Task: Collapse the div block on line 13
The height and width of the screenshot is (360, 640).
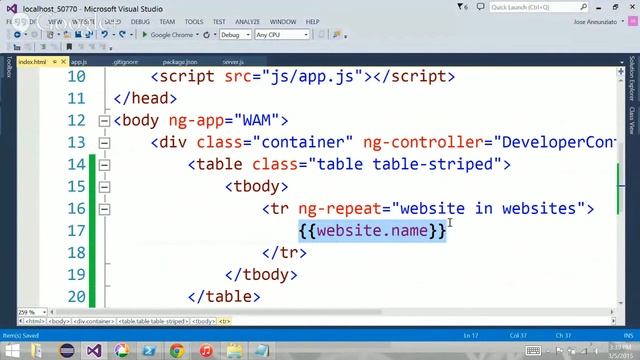Action: click(104, 143)
